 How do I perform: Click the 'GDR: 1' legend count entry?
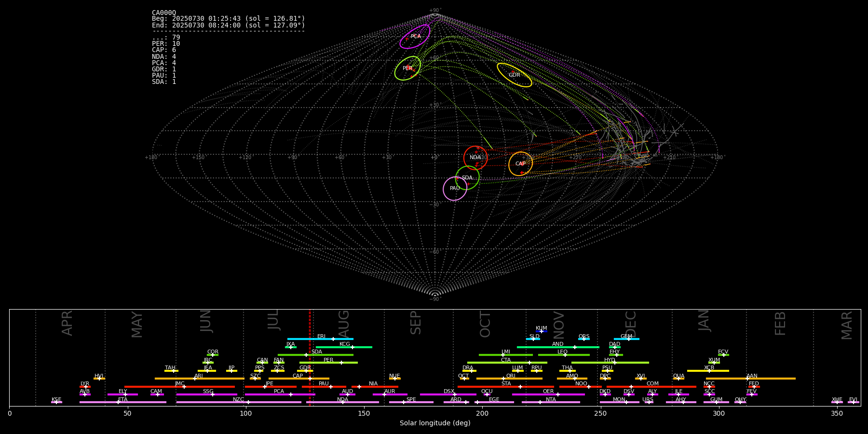(164, 69)
